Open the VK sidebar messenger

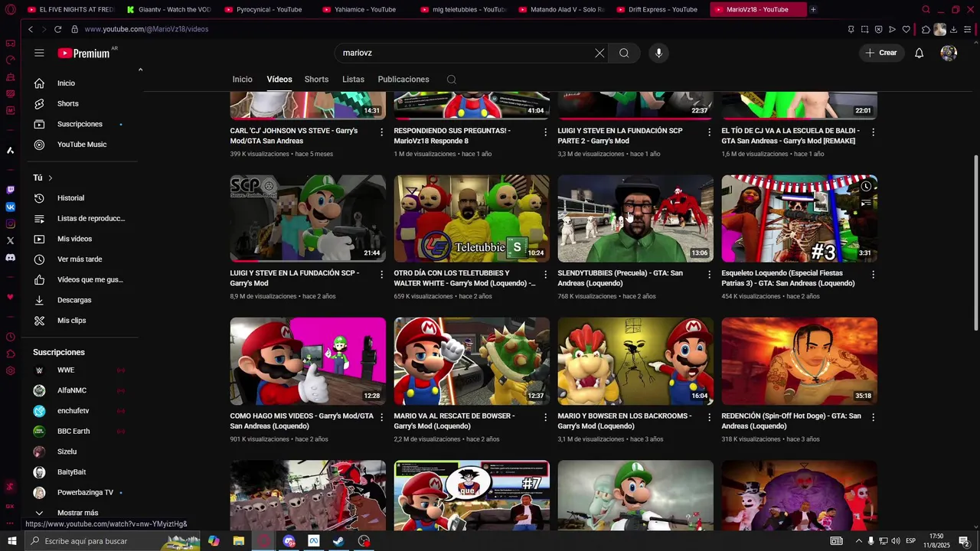pos(10,207)
